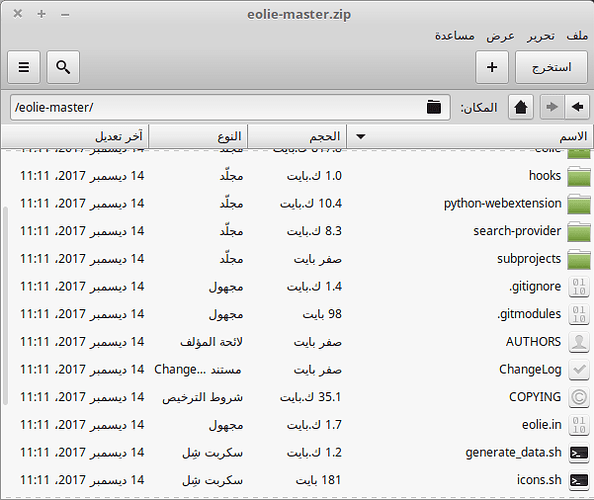
Task: Open the تحرير edit menu
Action: (541, 36)
